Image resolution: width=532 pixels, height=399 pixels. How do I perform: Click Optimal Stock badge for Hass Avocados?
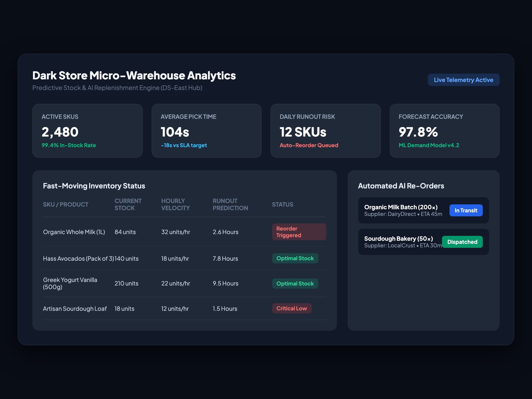point(295,258)
